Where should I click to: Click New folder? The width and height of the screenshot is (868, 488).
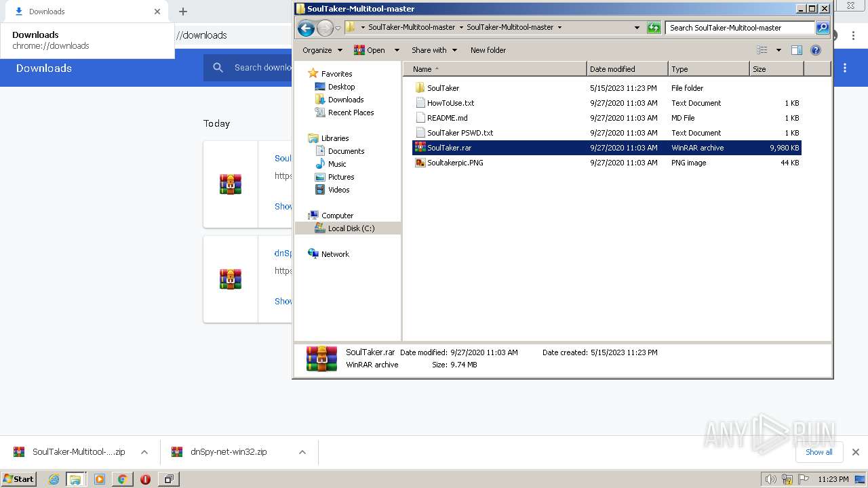pos(488,50)
